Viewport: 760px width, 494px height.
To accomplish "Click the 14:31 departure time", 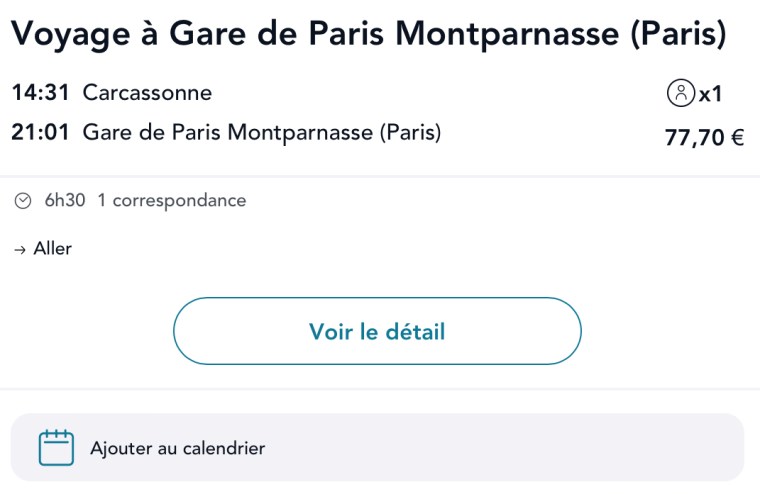I will click(40, 93).
